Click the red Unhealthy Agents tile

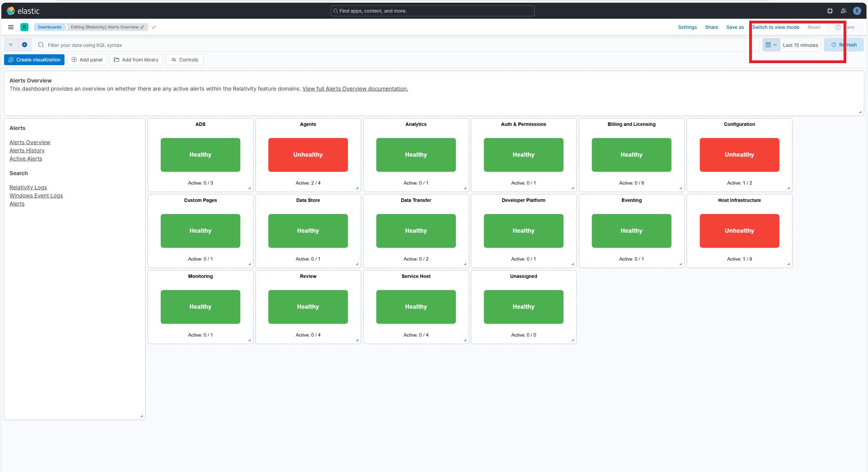[308, 155]
